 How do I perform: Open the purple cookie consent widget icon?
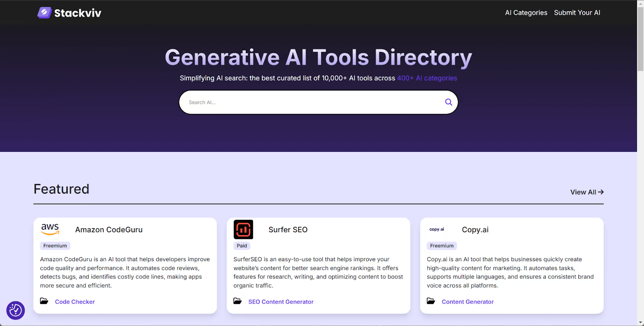point(16,310)
